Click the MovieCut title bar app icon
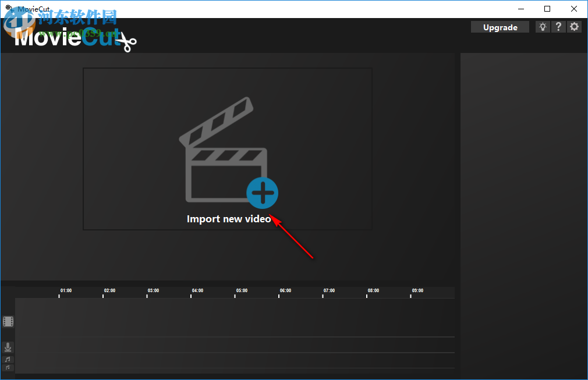Image resolution: width=588 pixels, height=380 pixels. tap(9, 8)
